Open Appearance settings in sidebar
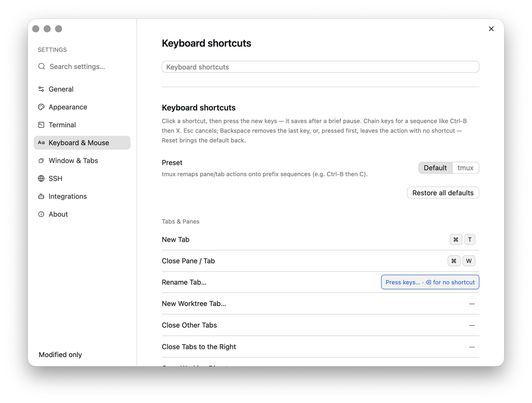Screen dimensions: 532x403 click(x=82, y=107)
